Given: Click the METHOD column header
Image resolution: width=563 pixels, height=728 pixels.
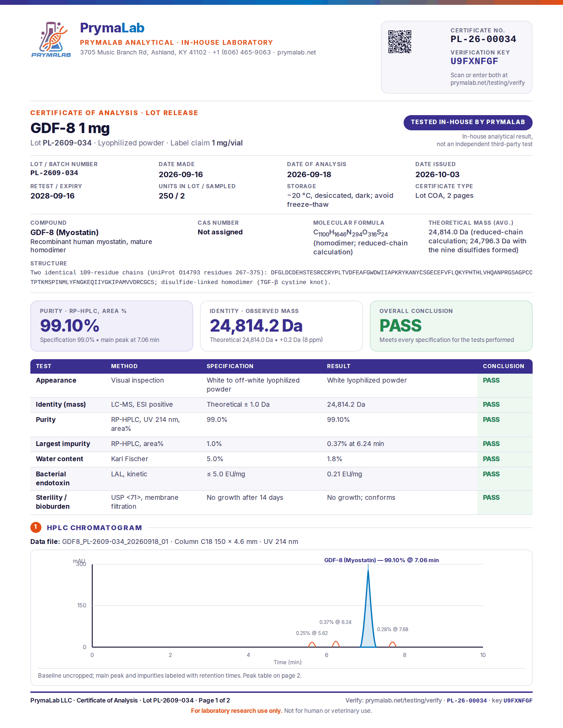Looking at the screenshot, I should 124,366.
